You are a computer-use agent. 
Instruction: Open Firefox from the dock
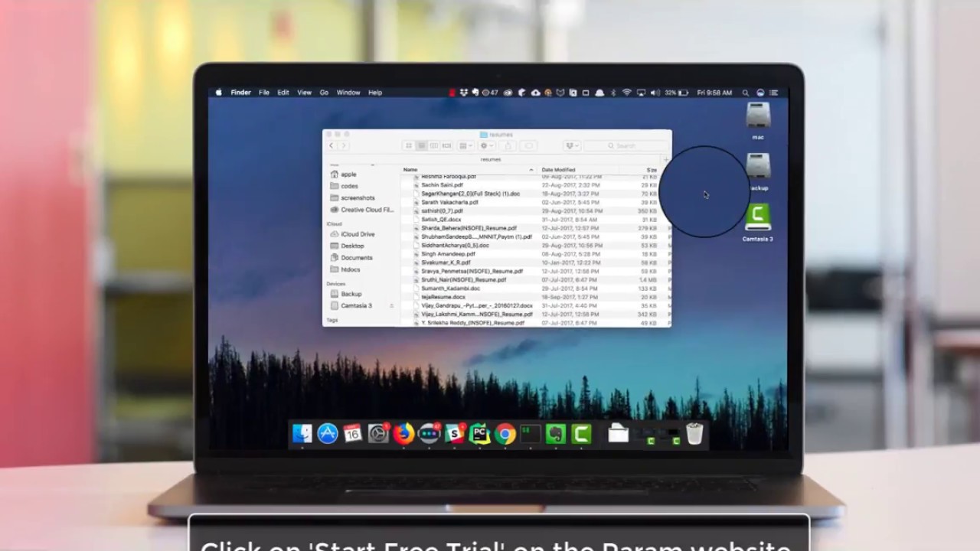click(403, 434)
